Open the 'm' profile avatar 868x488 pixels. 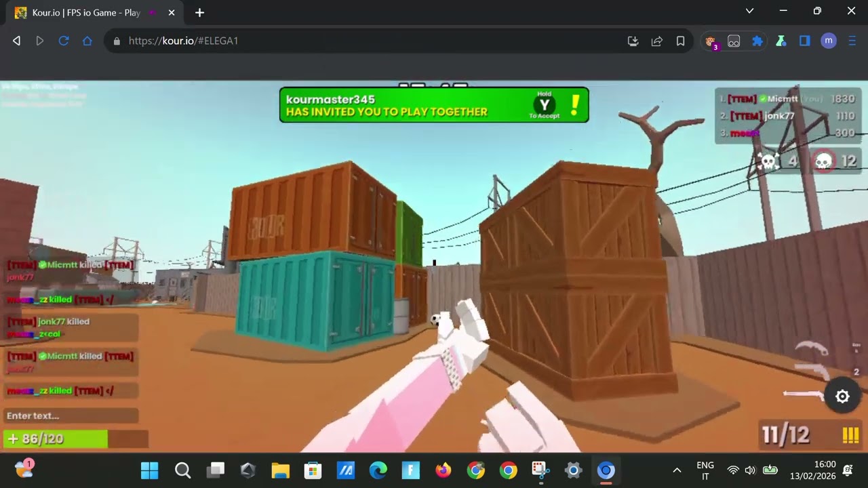point(829,41)
